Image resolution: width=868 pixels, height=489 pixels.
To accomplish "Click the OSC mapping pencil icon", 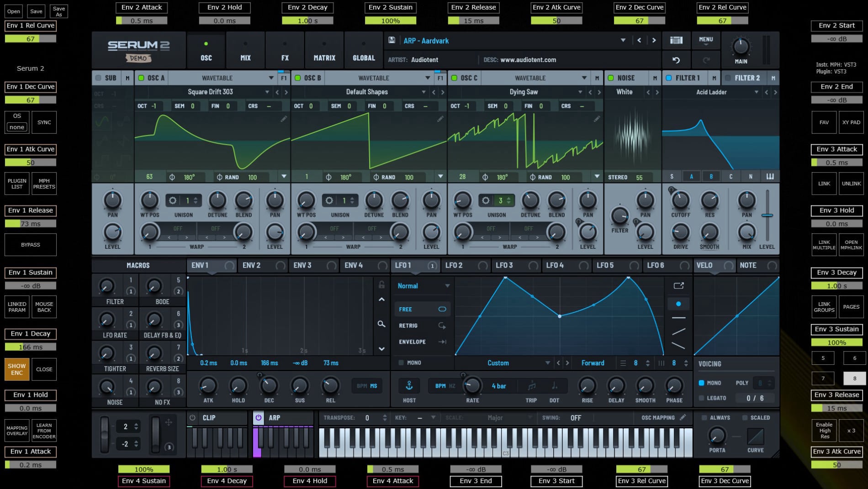I will click(683, 417).
